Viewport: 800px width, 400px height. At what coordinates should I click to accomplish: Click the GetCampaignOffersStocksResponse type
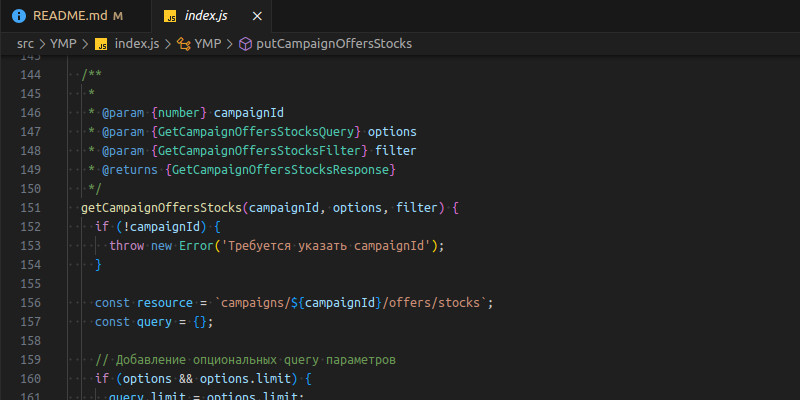[x=281, y=170]
